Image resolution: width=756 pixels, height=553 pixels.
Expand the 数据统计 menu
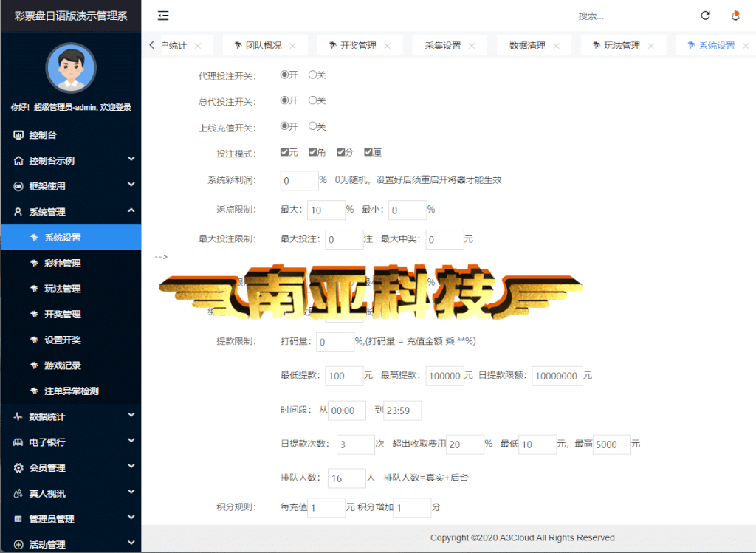[x=131, y=415]
